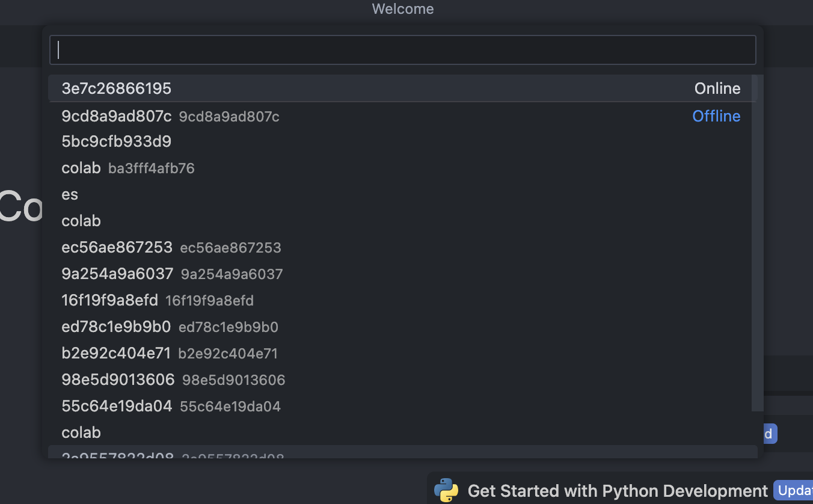Pick the 5bc9cfb933d9 list item

point(117,141)
